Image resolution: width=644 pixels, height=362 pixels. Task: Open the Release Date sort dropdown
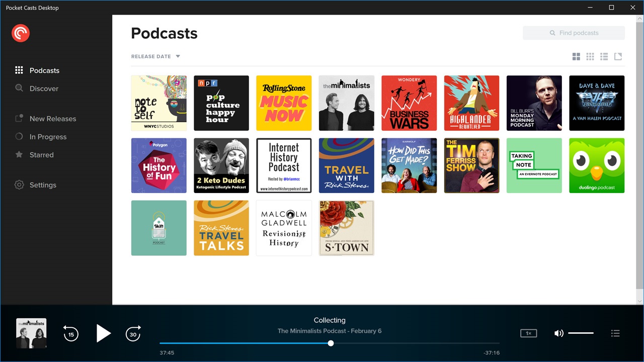click(155, 56)
